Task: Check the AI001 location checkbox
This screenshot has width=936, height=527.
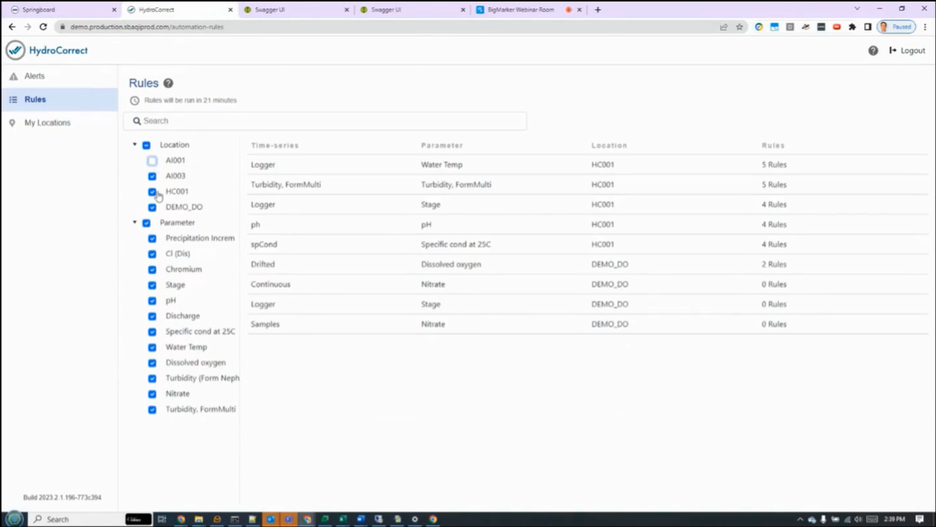Action: click(152, 161)
